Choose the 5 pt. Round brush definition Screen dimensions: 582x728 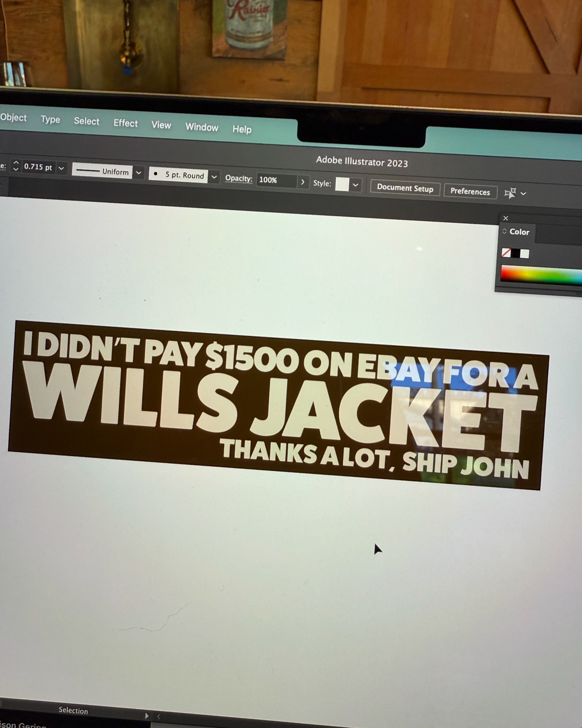178,175
